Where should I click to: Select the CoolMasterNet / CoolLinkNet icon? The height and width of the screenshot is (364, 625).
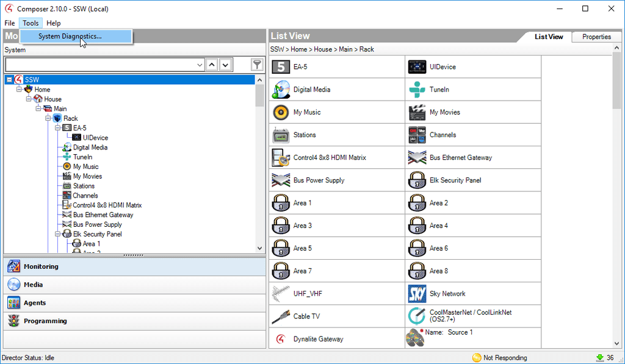point(416,316)
